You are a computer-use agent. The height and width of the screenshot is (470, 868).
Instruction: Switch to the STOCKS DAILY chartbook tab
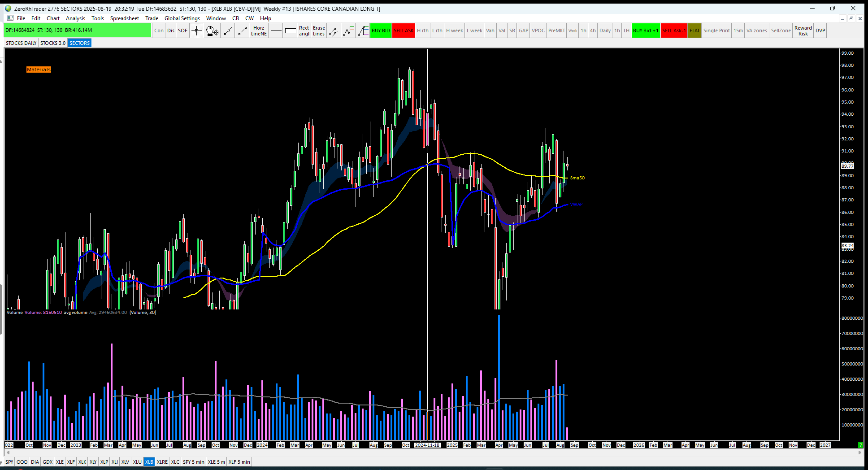click(x=21, y=43)
